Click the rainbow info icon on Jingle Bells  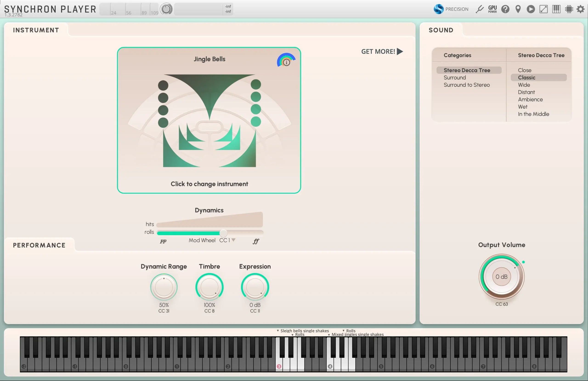286,62
